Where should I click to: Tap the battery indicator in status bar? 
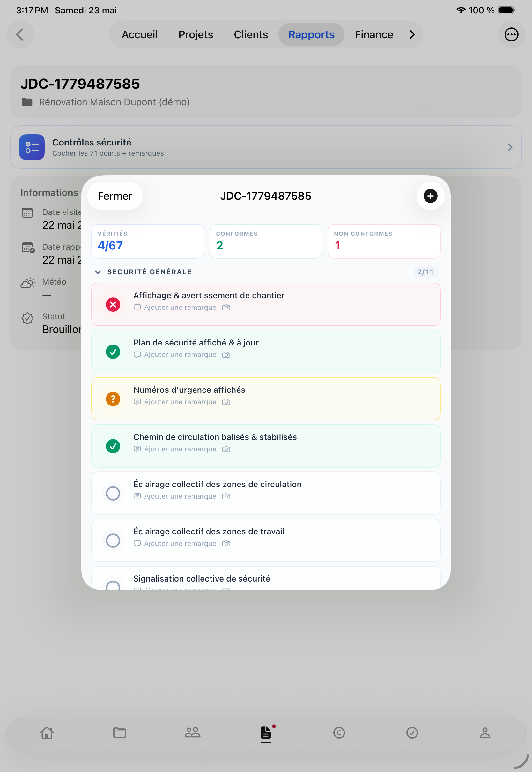coord(506,10)
